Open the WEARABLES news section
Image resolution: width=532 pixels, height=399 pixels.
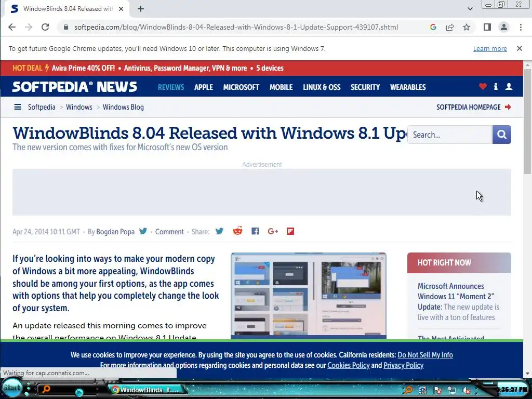(408, 87)
